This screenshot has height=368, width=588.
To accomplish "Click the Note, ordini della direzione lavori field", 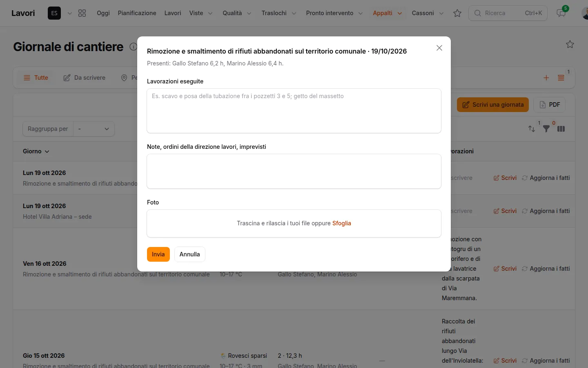I will tap(294, 171).
